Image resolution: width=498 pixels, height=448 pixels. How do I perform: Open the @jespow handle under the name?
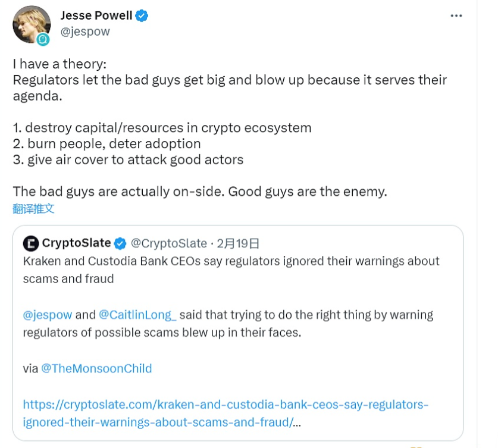(x=85, y=32)
